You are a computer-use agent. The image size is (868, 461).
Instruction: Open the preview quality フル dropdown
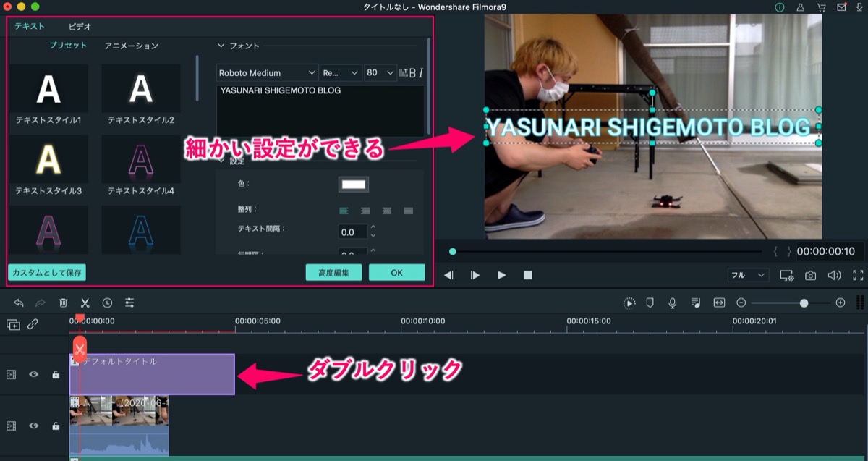pyautogui.click(x=748, y=275)
